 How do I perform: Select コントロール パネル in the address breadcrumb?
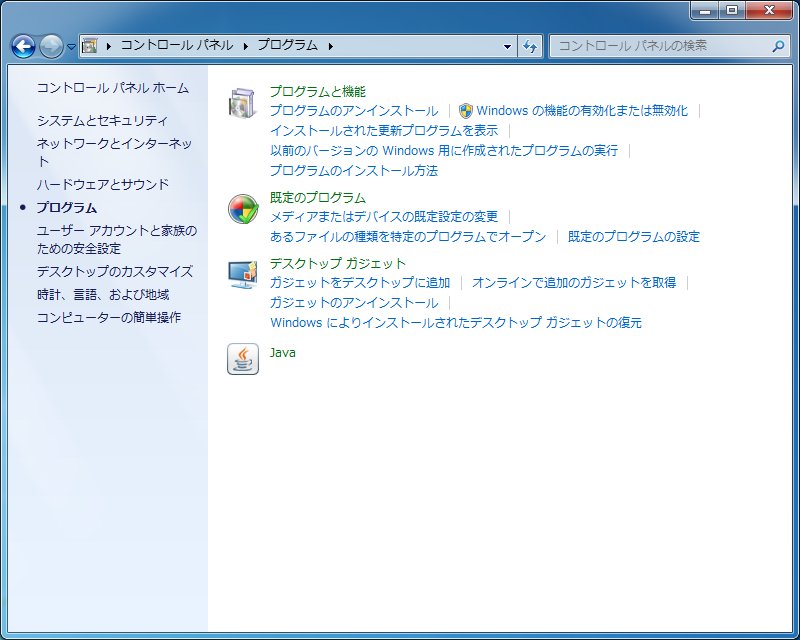(177, 45)
